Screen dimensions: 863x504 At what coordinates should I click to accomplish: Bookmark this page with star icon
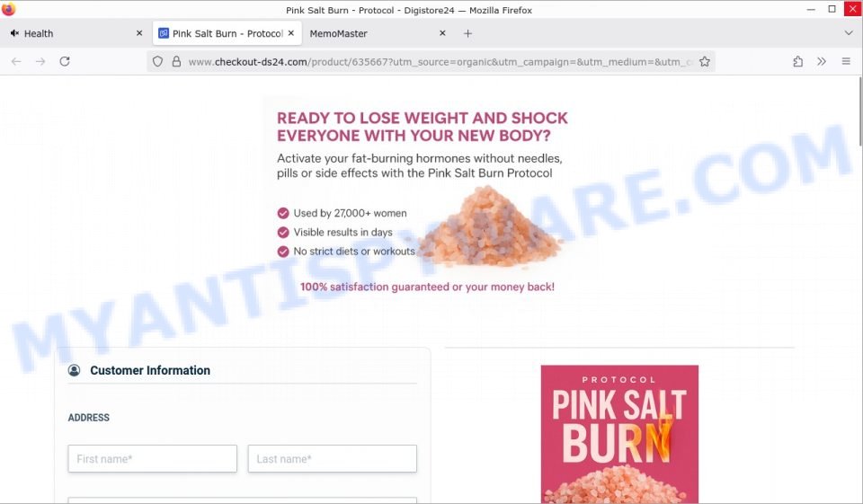pyautogui.click(x=705, y=62)
